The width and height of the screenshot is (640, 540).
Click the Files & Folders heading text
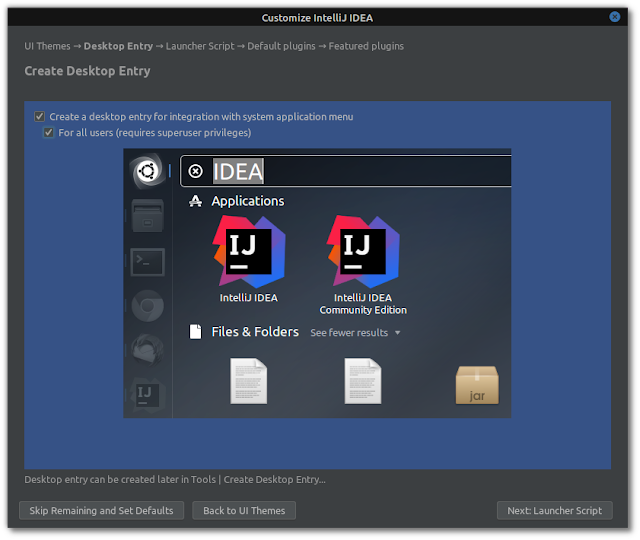point(255,332)
